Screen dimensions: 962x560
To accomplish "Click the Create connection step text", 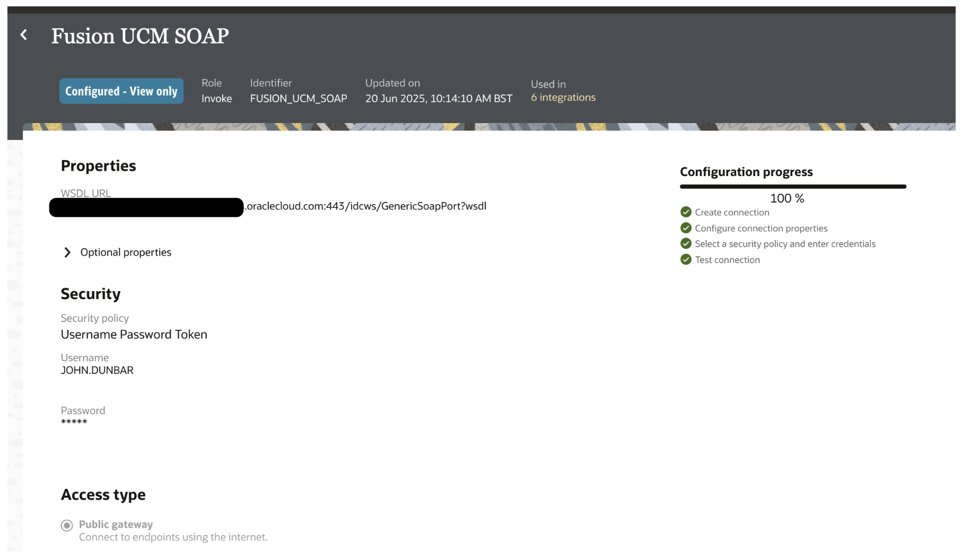I will point(732,213).
